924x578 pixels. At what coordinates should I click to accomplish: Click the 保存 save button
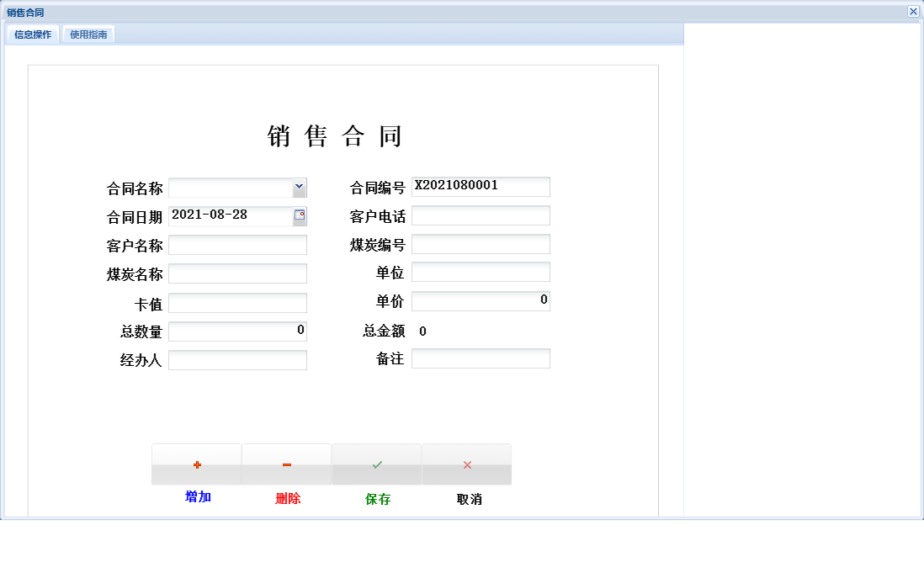376,497
